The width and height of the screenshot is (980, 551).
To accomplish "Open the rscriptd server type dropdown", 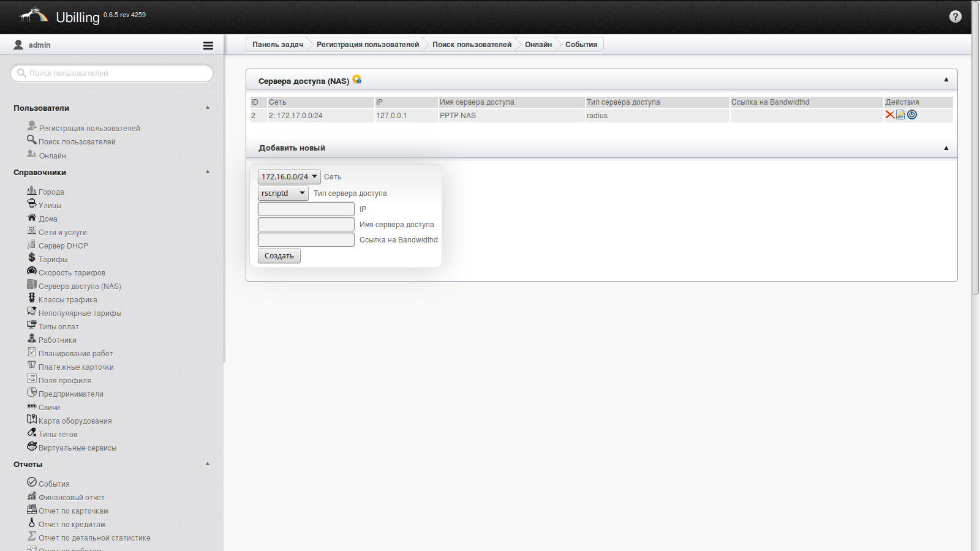I will coord(283,193).
